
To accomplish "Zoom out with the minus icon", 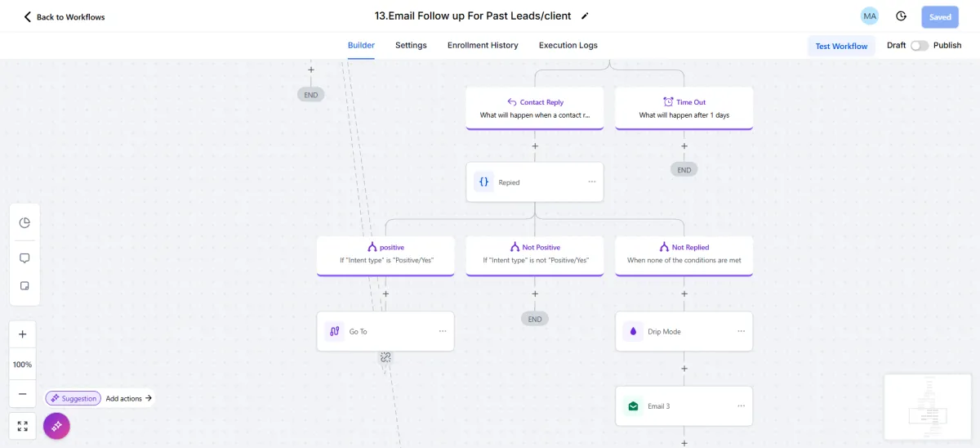I will pyautogui.click(x=23, y=394).
